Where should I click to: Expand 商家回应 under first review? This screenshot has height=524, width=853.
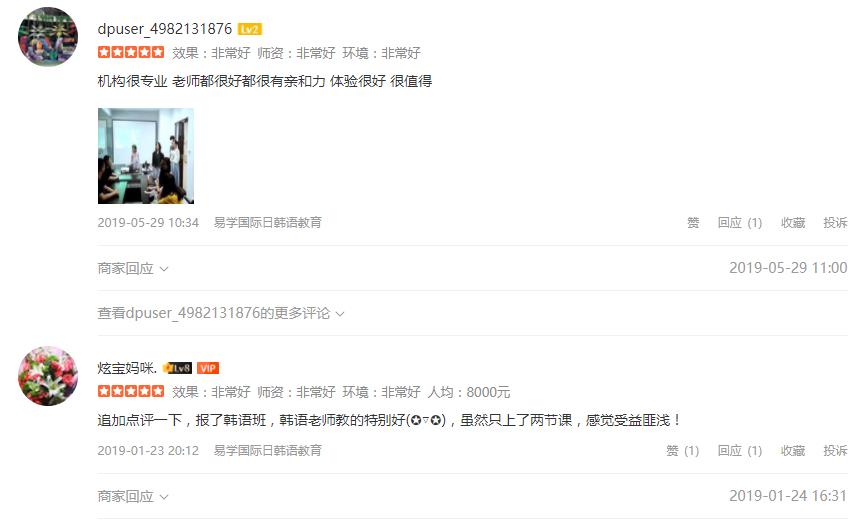(x=133, y=268)
